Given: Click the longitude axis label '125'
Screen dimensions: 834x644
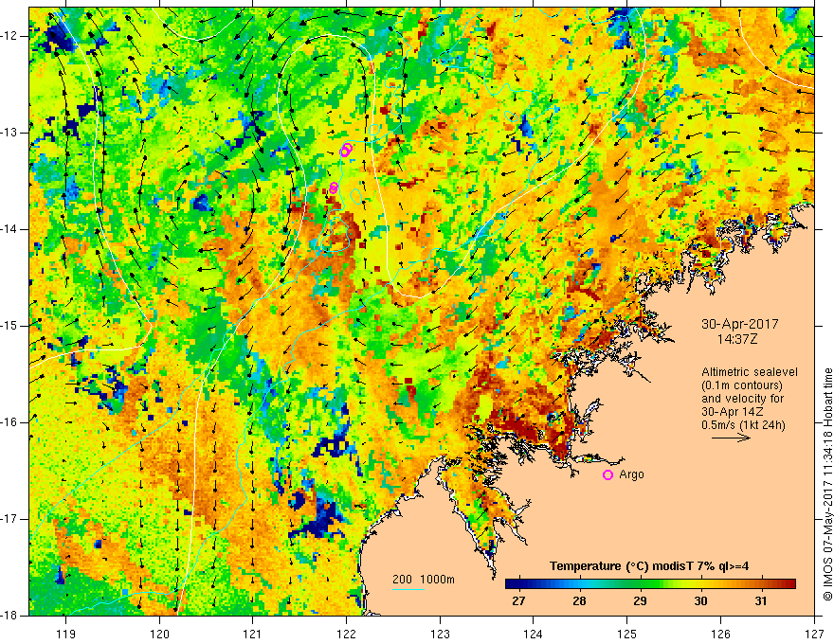Looking at the screenshot, I should 627,634.
